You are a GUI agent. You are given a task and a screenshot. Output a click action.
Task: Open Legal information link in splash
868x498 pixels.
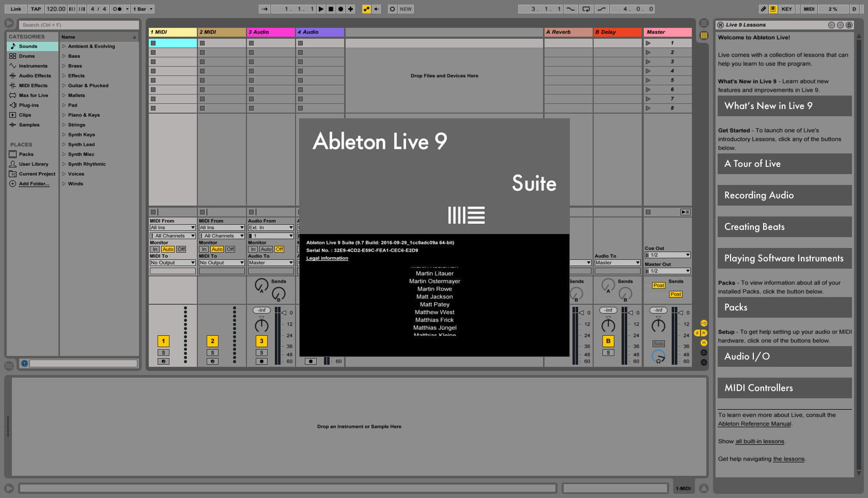(x=327, y=258)
